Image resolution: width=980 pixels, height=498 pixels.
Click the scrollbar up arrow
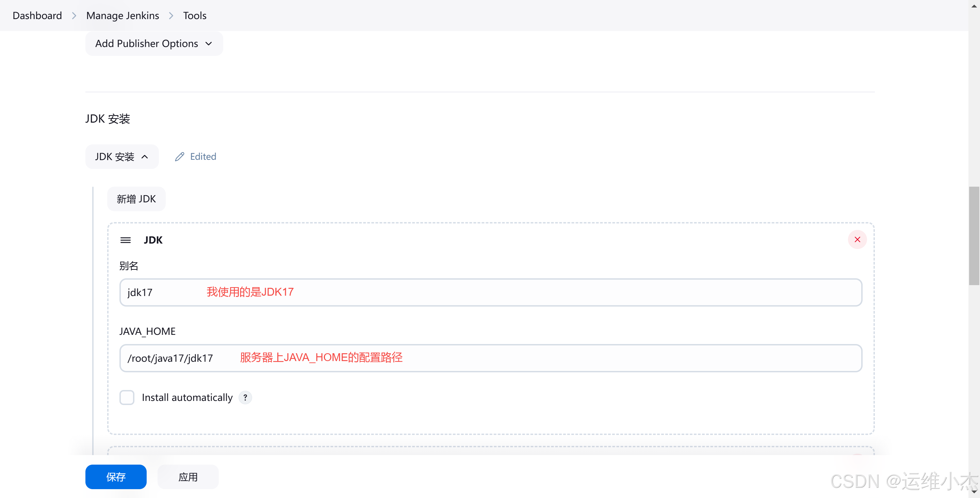coord(974,5)
